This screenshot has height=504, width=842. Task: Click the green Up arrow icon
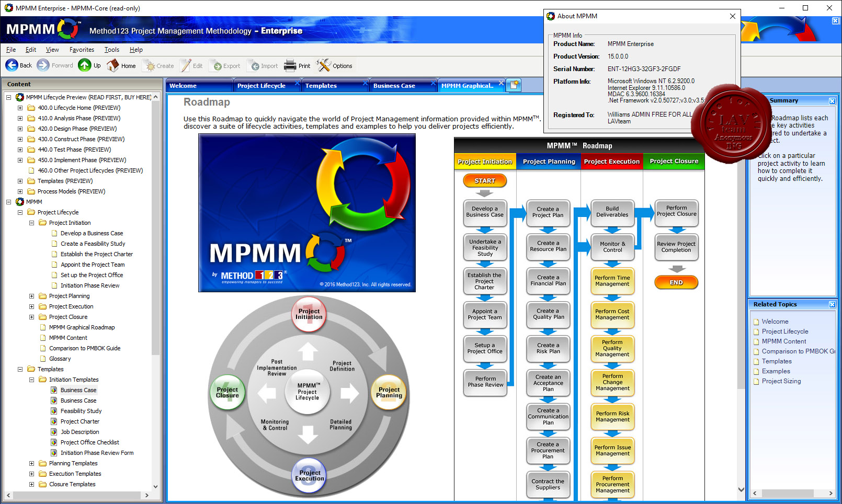(x=85, y=65)
